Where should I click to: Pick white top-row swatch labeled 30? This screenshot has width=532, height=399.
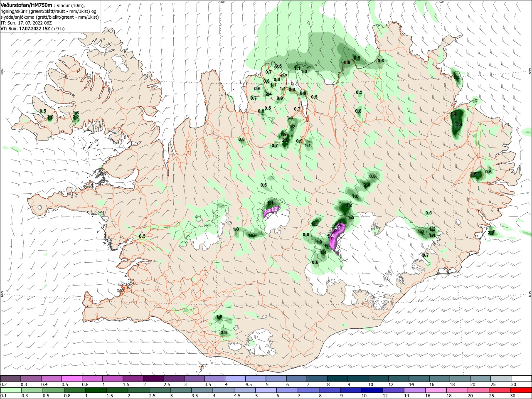click(521, 379)
